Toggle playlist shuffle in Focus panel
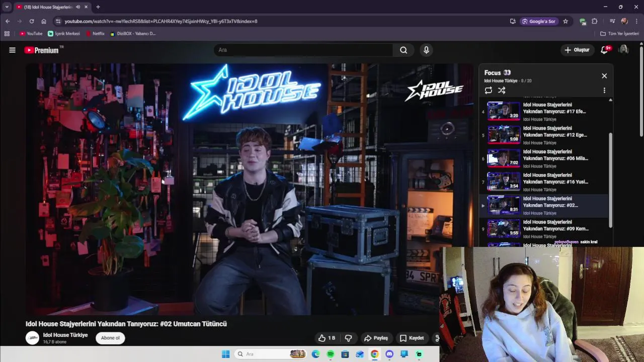The height and width of the screenshot is (362, 644). pyautogui.click(x=502, y=90)
